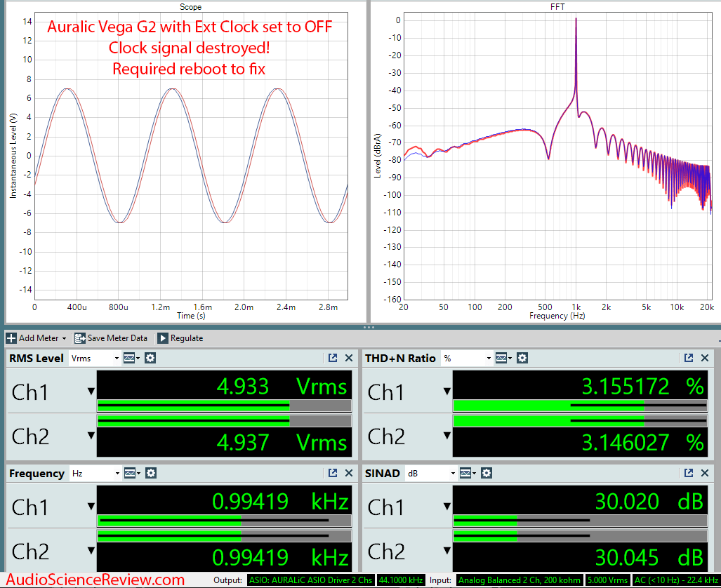
Task: Click the SINAD Ch1 bargraph
Action: pos(581,521)
